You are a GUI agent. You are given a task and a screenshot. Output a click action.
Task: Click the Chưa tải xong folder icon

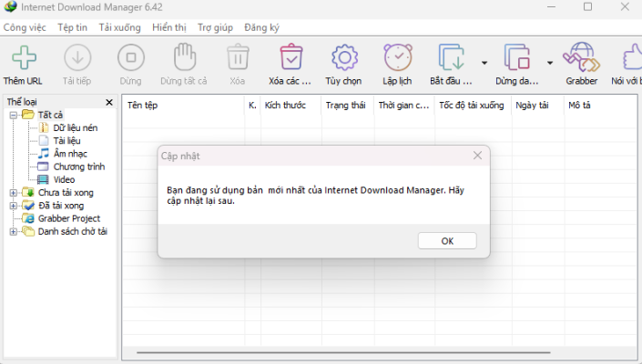(28, 192)
